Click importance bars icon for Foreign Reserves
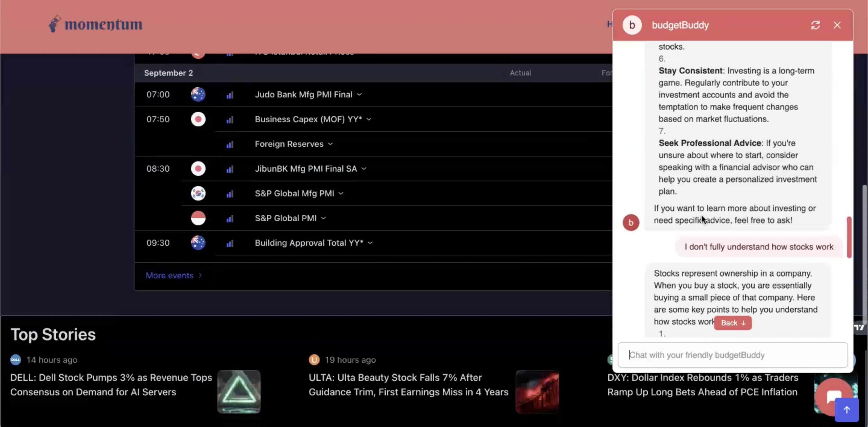This screenshot has height=427, width=868. (230, 144)
